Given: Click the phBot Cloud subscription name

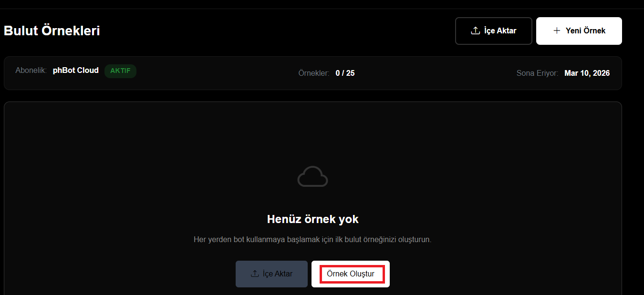Looking at the screenshot, I should pos(75,71).
